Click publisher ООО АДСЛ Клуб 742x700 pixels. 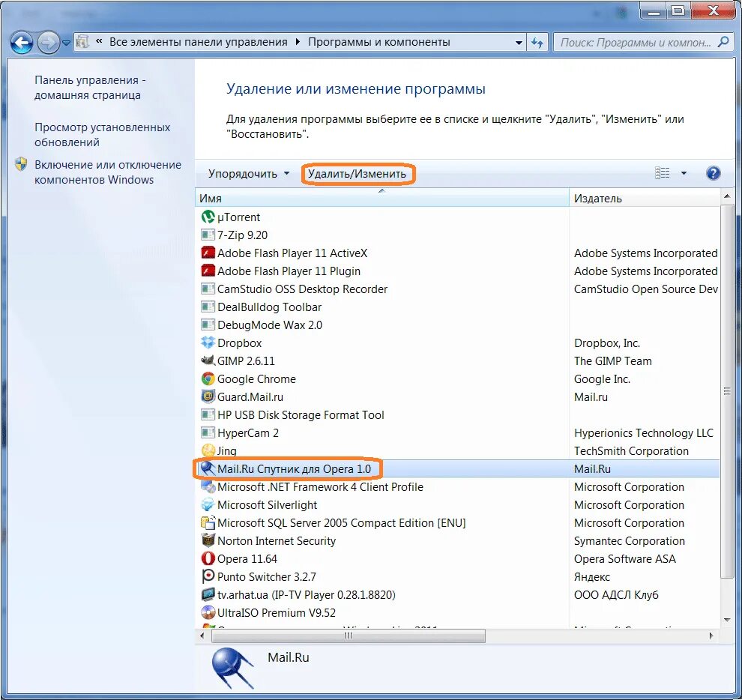616,594
